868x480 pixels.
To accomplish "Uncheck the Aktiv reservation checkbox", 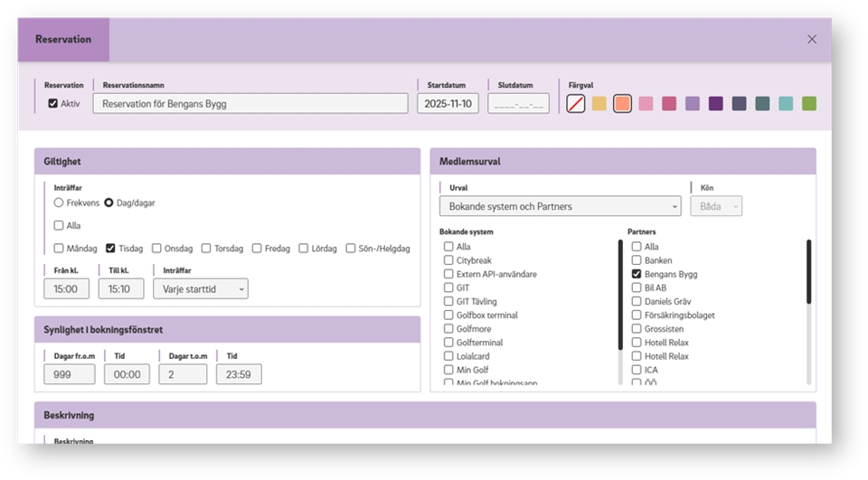I will click(x=53, y=104).
